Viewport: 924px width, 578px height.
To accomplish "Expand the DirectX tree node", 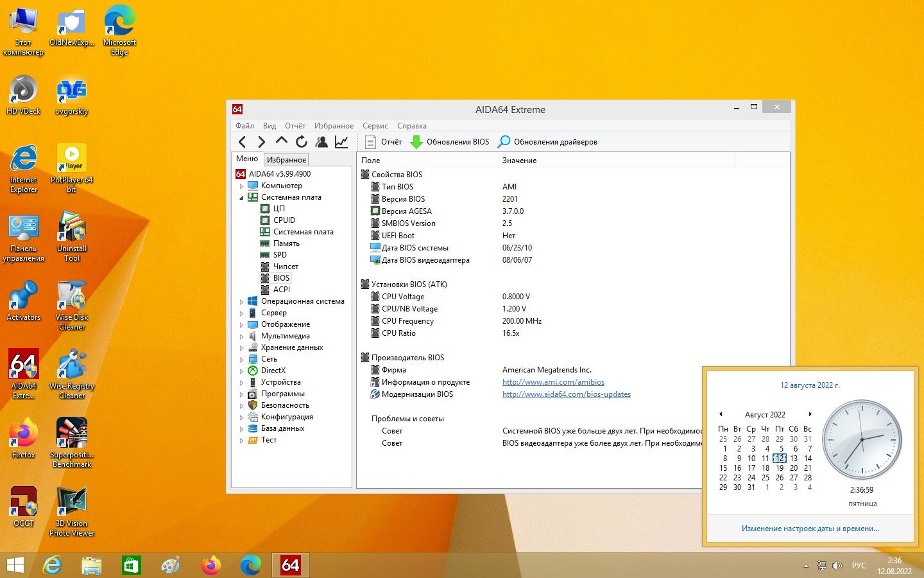I will (242, 371).
